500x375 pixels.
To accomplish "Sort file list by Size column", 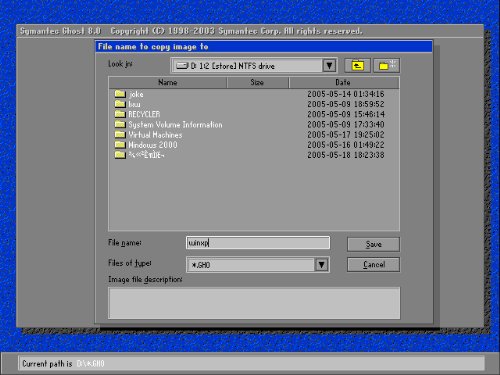I will coord(258,82).
